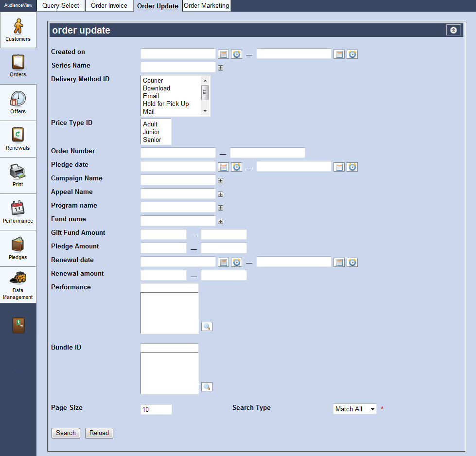
Task: Expand the Program name plus button
Action: [x=220, y=208]
